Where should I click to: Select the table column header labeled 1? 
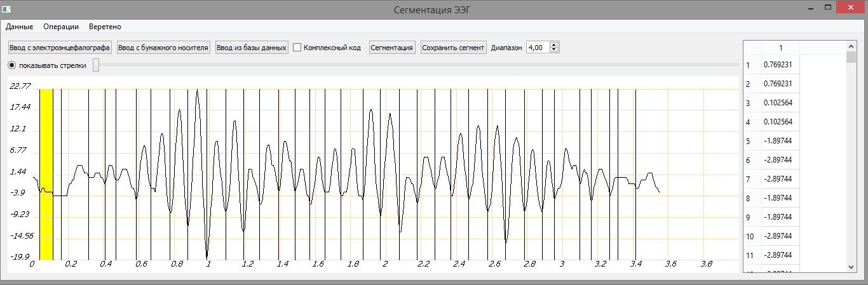click(x=780, y=48)
